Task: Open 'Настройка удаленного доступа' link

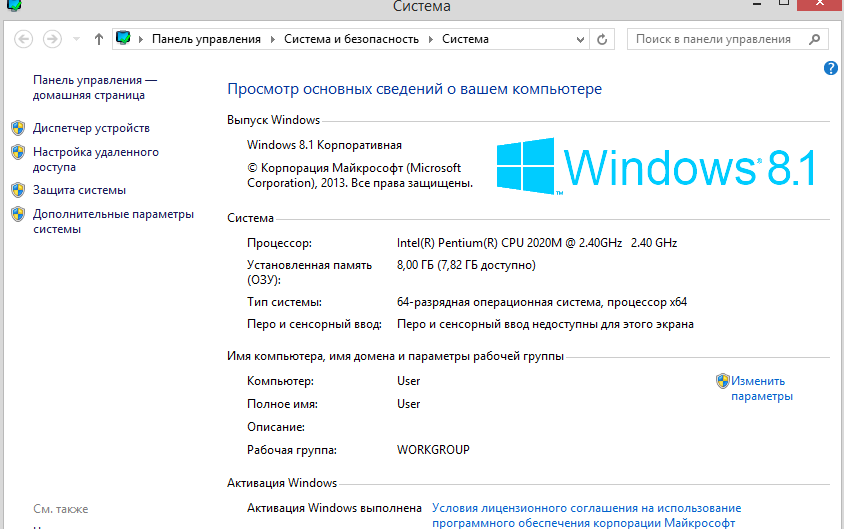Action: click(x=96, y=159)
